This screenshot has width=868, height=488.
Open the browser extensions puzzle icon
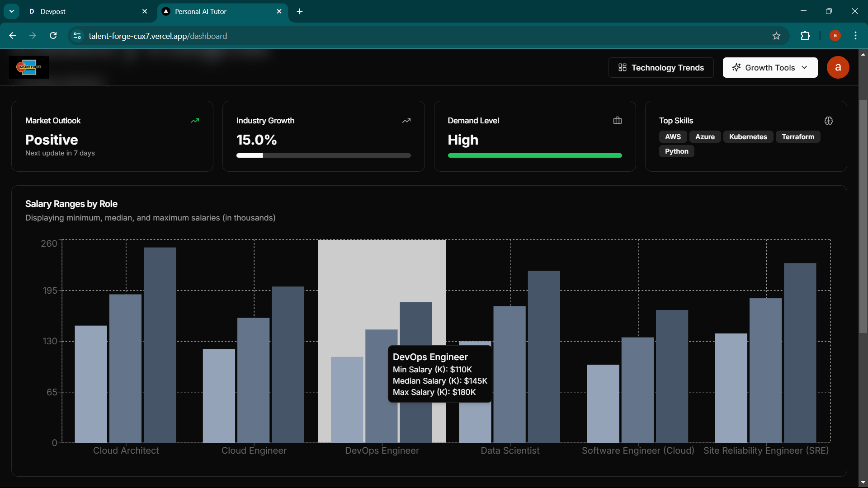805,36
